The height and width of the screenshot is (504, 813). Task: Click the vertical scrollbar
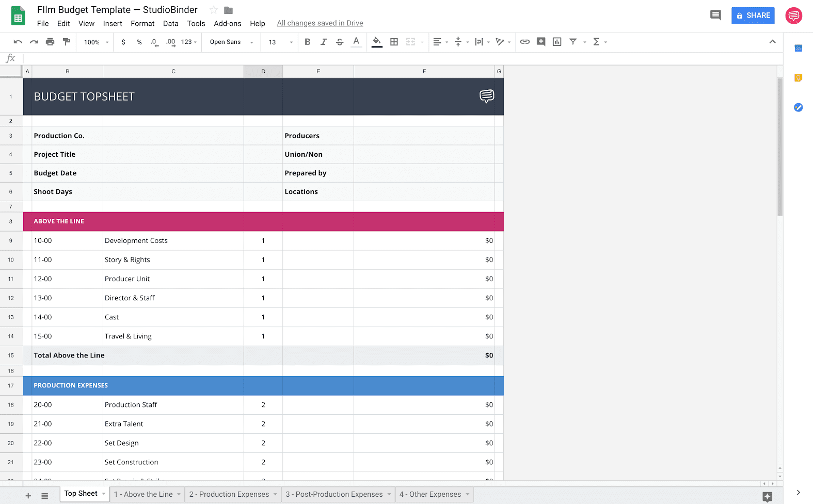[x=780, y=147]
